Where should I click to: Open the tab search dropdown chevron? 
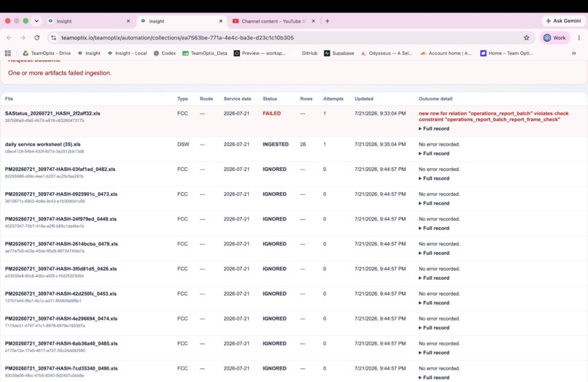(x=36, y=21)
